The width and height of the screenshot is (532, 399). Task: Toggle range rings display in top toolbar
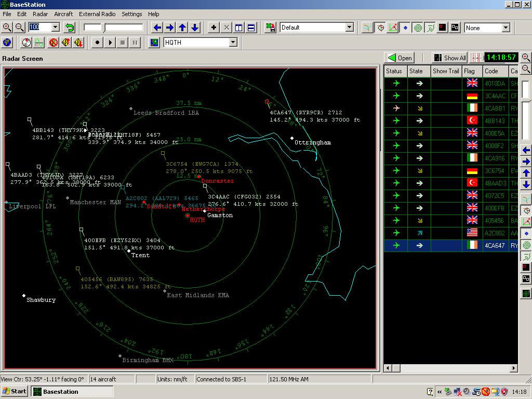click(418, 28)
